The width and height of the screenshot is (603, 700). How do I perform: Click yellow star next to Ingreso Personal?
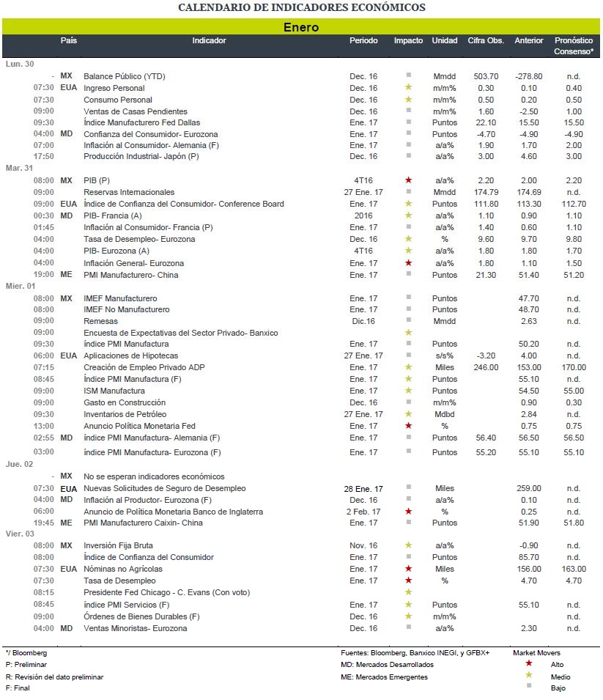pyautogui.click(x=408, y=87)
